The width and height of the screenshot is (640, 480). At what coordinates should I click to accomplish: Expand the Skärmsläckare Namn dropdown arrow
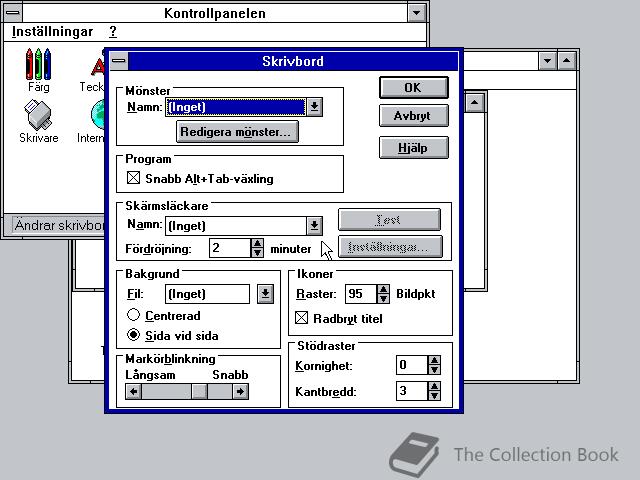coord(314,226)
